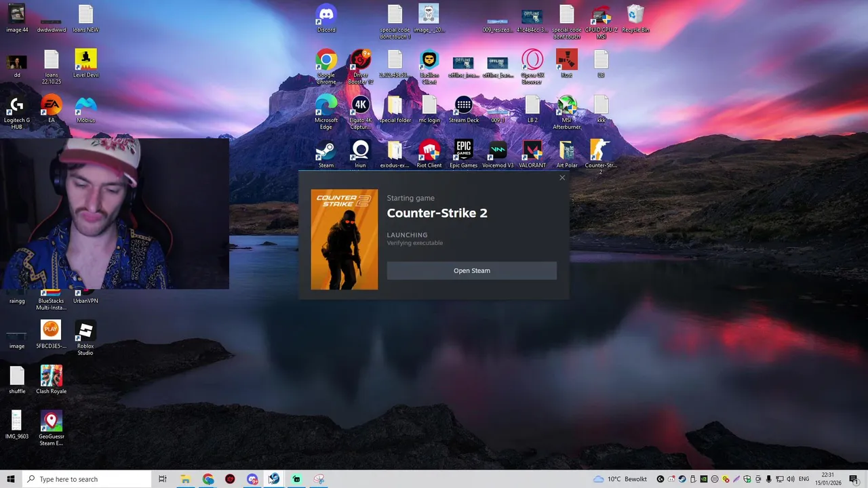868x488 pixels.
Task: Select the BlueStacks Multi-Instance shortcut
Action: click(51, 301)
